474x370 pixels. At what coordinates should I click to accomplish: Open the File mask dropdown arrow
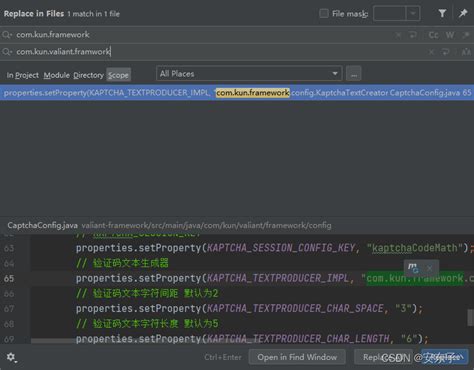click(x=413, y=14)
